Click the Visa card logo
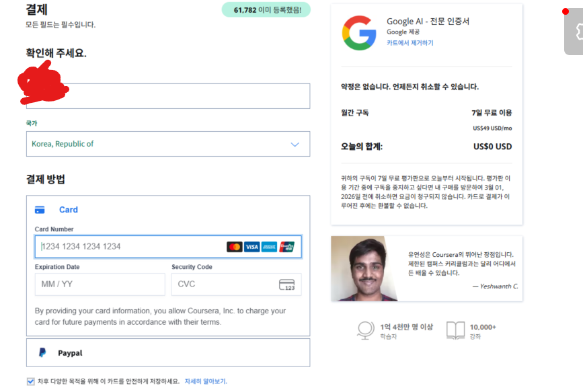Viewport: 583px width, 392px height. click(251, 247)
